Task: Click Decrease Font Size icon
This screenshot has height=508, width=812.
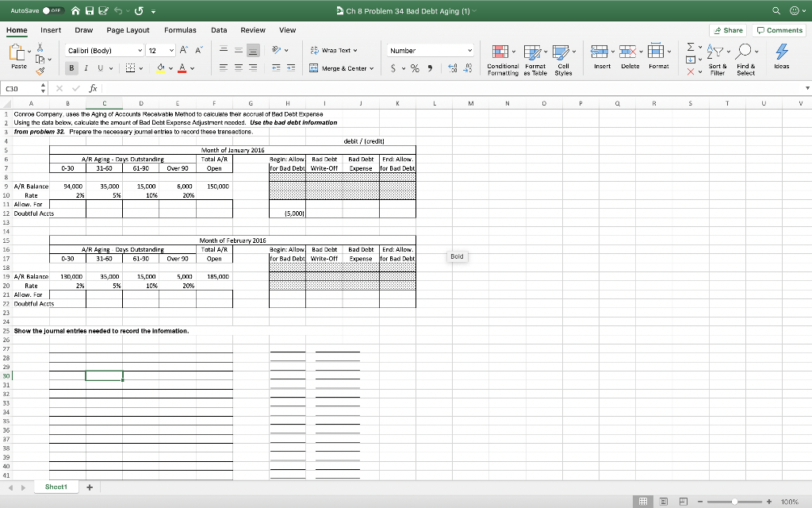Action: coord(198,50)
